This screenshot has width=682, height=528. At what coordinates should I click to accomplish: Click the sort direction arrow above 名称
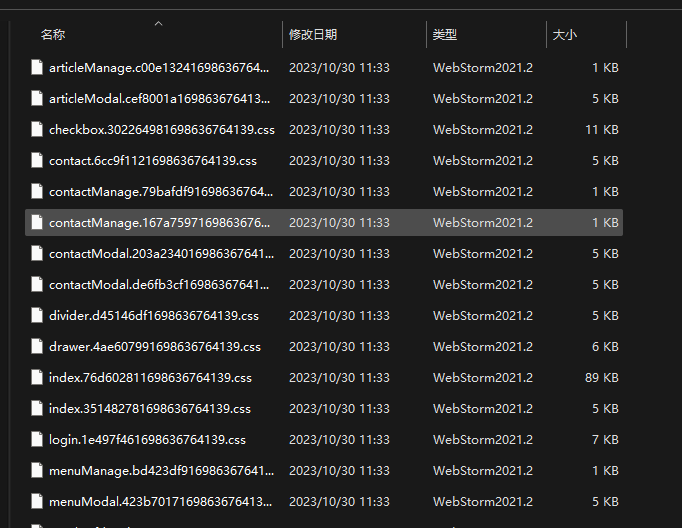click(x=158, y=22)
